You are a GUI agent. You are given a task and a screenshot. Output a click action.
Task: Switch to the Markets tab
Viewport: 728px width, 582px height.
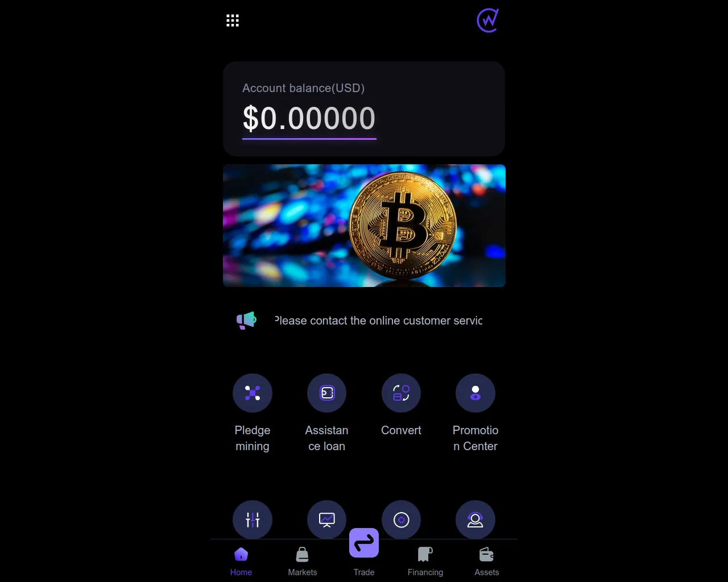(x=303, y=562)
